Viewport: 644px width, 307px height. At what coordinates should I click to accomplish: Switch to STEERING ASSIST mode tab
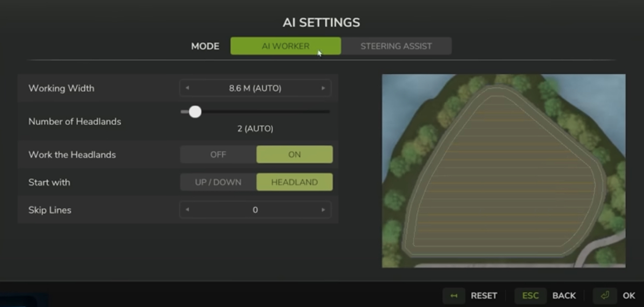pyautogui.click(x=396, y=46)
